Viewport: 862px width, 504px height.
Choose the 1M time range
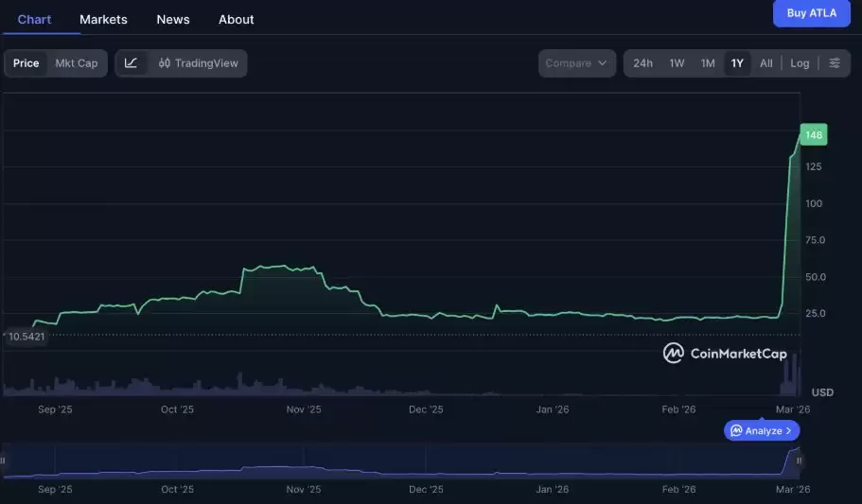click(707, 63)
